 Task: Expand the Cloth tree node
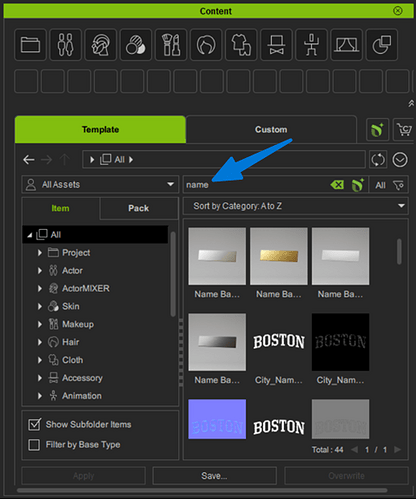[x=40, y=360]
